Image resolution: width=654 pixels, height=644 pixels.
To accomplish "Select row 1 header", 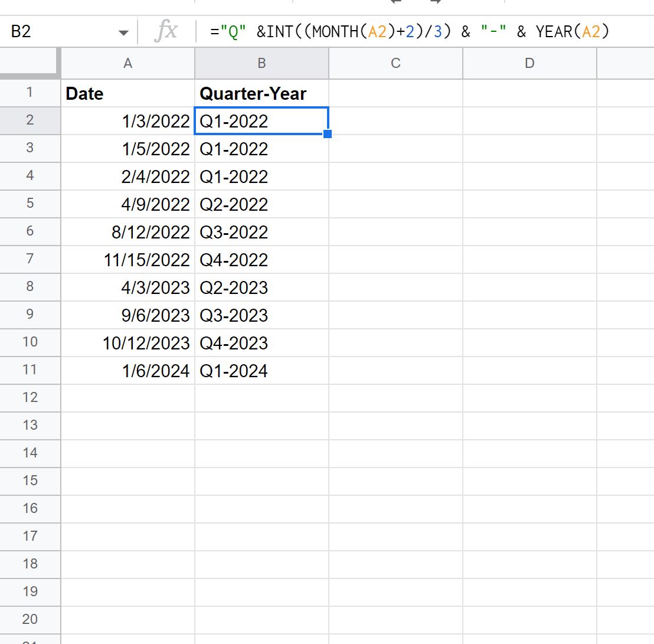I will 30,93.
